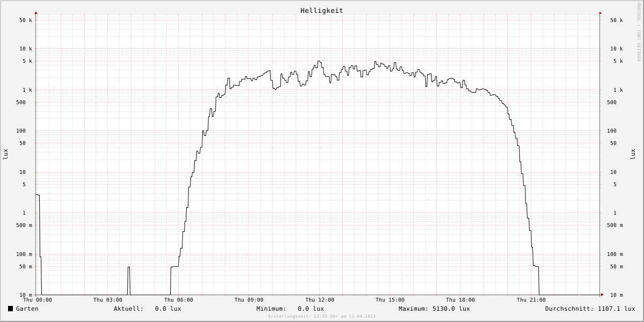Image resolution: width=644 pixels, height=322 pixels.
Task: Click the "Durchschnitt:" legend label
Action: click(570, 309)
